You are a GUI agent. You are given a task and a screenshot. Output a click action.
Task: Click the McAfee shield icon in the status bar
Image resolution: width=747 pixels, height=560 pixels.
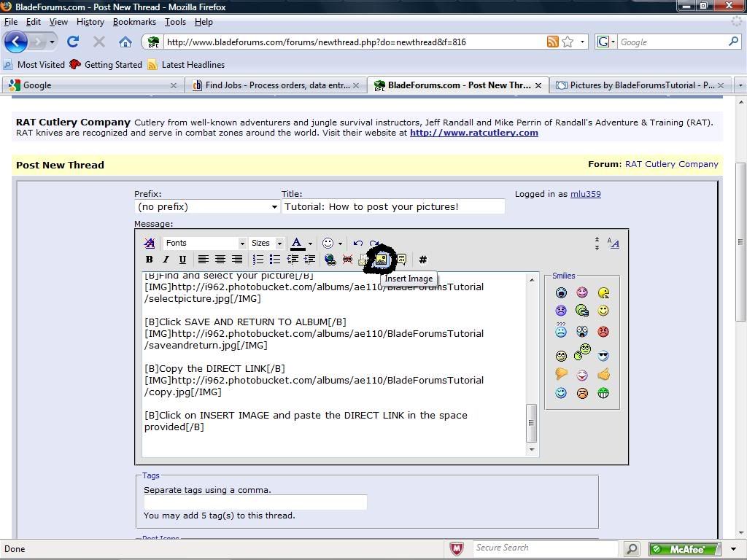click(x=457, y=549)
